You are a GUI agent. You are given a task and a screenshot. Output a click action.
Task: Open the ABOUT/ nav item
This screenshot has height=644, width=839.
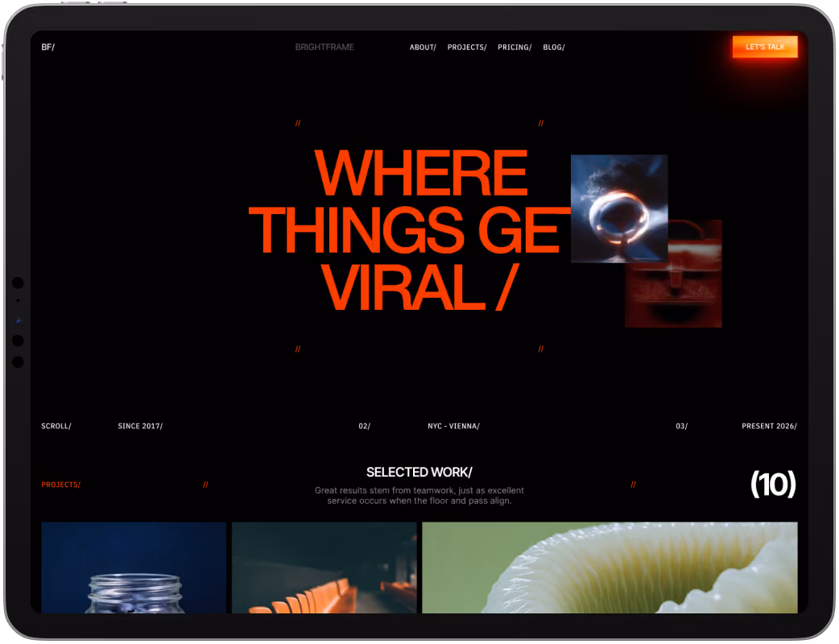click(423, 47)
